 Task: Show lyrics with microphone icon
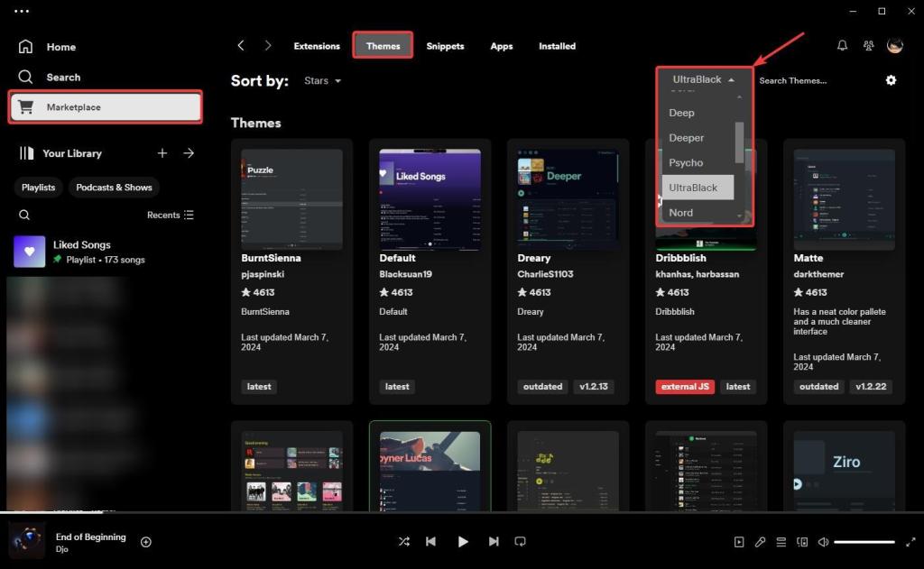(x=760, y=542)
